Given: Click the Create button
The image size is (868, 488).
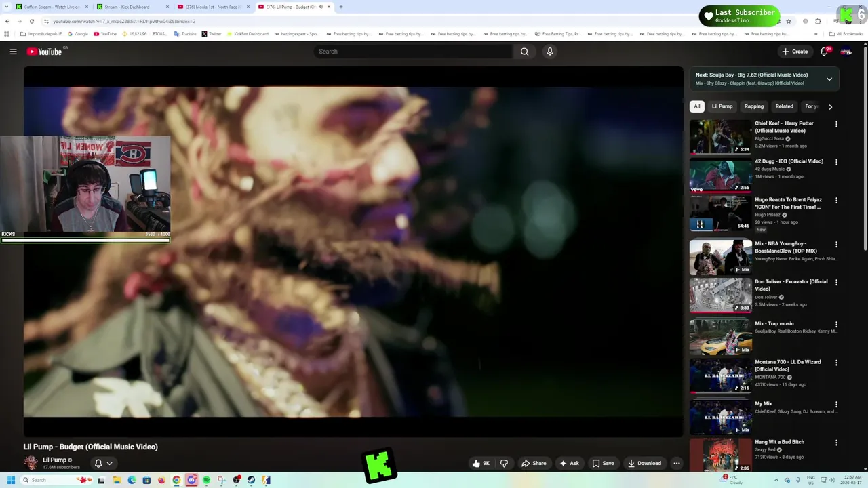Looking at the screenshot, I should pos(795,52).
